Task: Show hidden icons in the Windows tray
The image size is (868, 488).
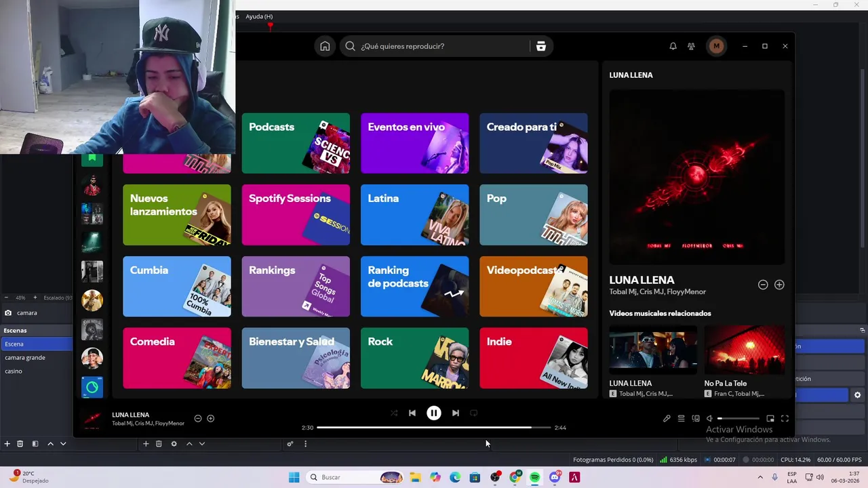Action: coord(759,477)
